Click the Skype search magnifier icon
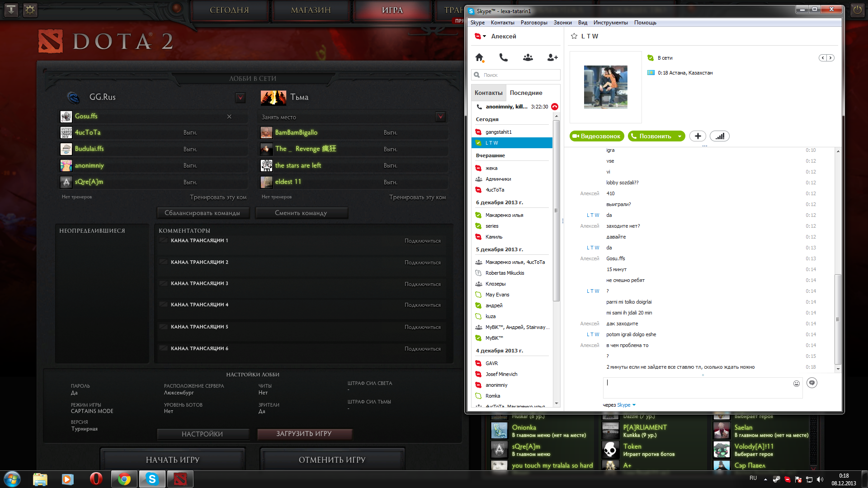The height and width of the screenshot is (488, 868). tap(476, 75)
